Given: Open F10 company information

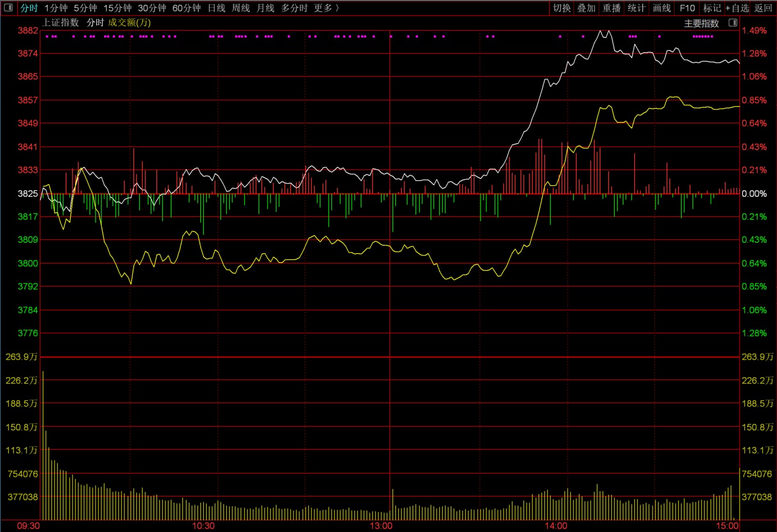Looking at the screenshot, I should click(x=687, y=8).
